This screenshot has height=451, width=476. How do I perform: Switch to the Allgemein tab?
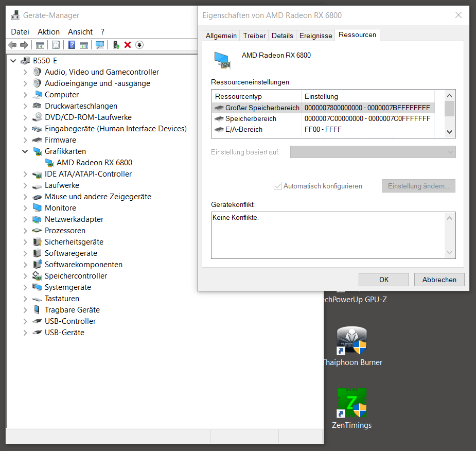(221, 36)
